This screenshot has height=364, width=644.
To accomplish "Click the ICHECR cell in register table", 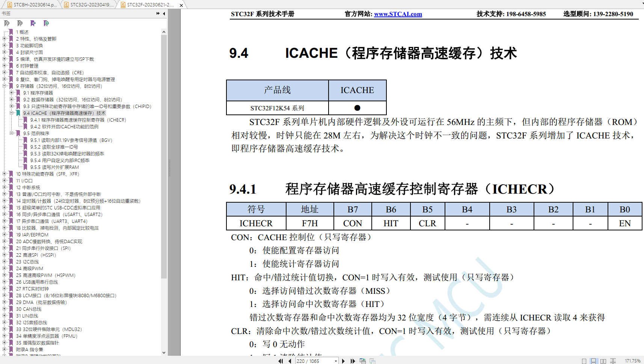I will pos(256,223).
